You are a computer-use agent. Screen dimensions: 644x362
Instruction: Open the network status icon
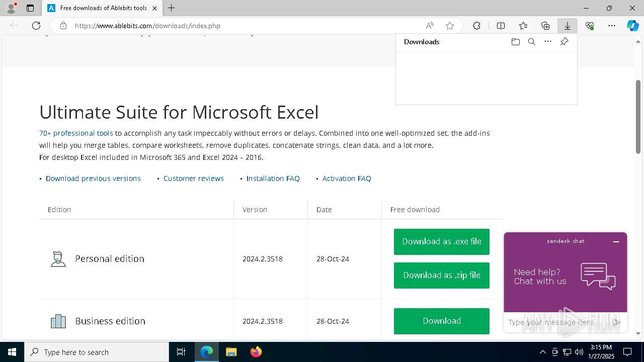click(567, 352)
